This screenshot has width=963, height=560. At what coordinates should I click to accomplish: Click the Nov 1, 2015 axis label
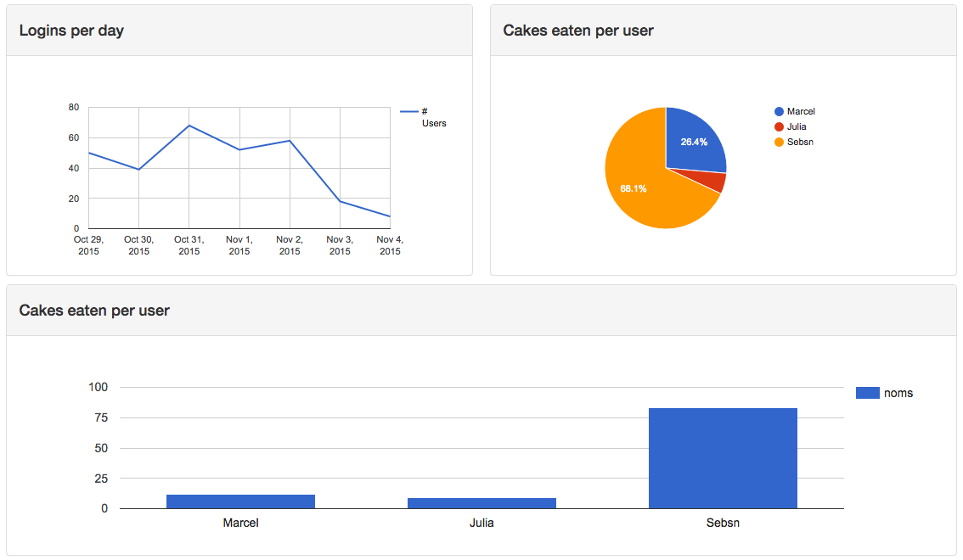click(x=239, y=245)
